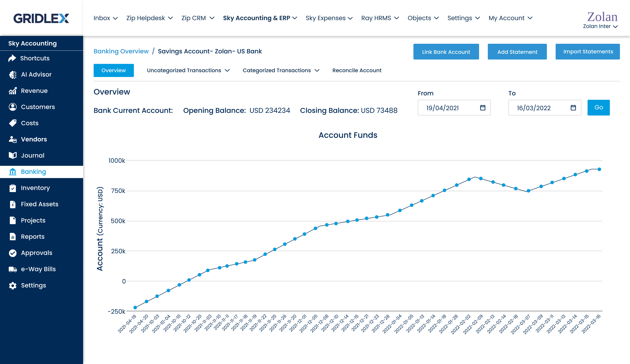Click the Revenue chart icon in sidebar
630x364 pixels.
point(13,91)
